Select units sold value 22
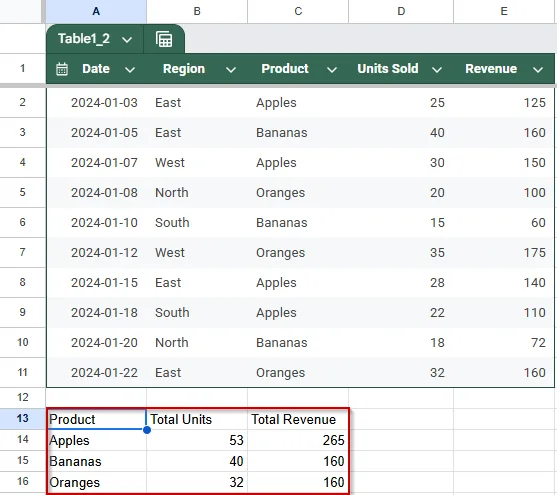The width and height of the screenshot is (557, 495). click(401, 312)
